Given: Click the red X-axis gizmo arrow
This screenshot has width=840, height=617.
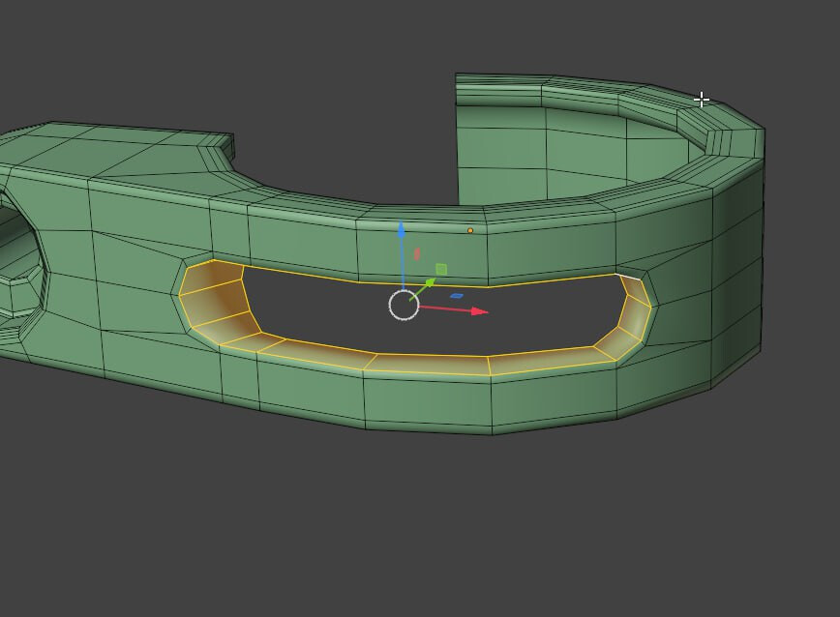Looking at the screenshot, I should click(479, 310).
